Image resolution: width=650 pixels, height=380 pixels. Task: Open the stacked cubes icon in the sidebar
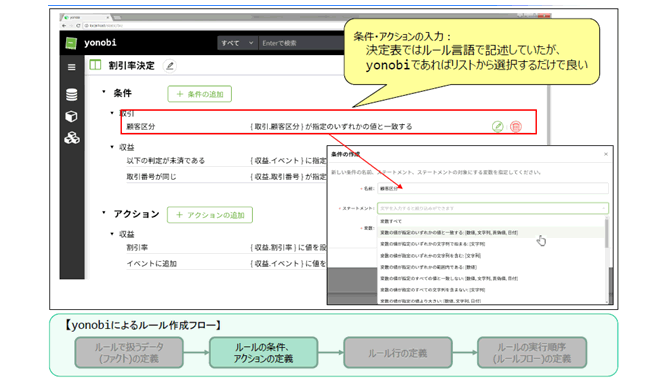point(72,138)
